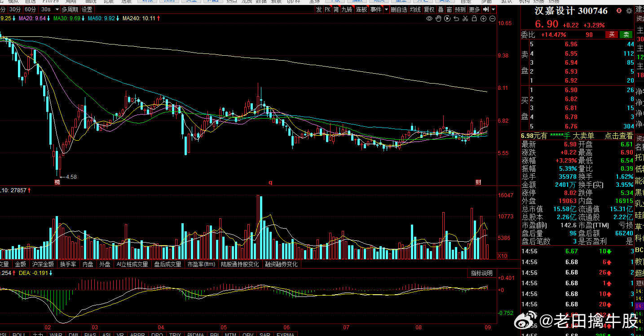Screen dimensions: 644x336
Task: Expand the last dropdown arrow in top toolbar
Action: 494,9
